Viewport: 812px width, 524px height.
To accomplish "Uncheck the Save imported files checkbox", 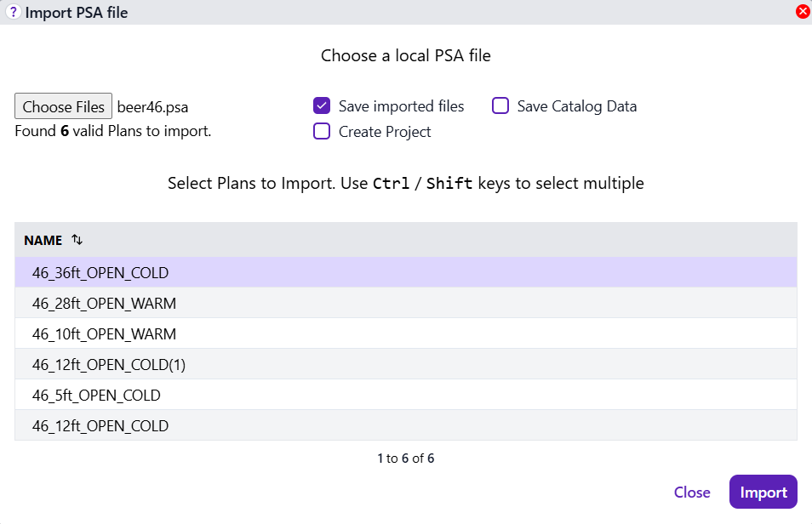I will pyautogui.click(x=322, y=106).
